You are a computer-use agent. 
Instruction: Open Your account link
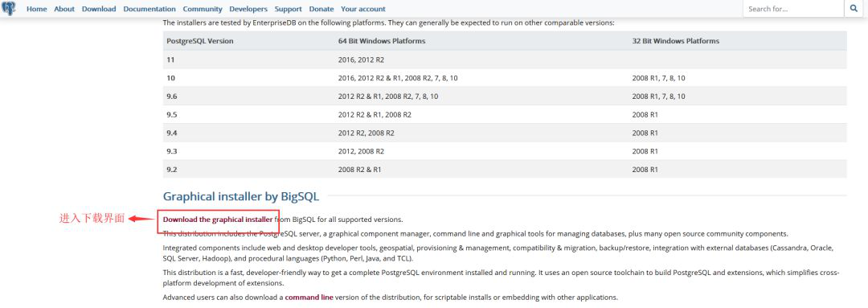[x=363, y=9]
